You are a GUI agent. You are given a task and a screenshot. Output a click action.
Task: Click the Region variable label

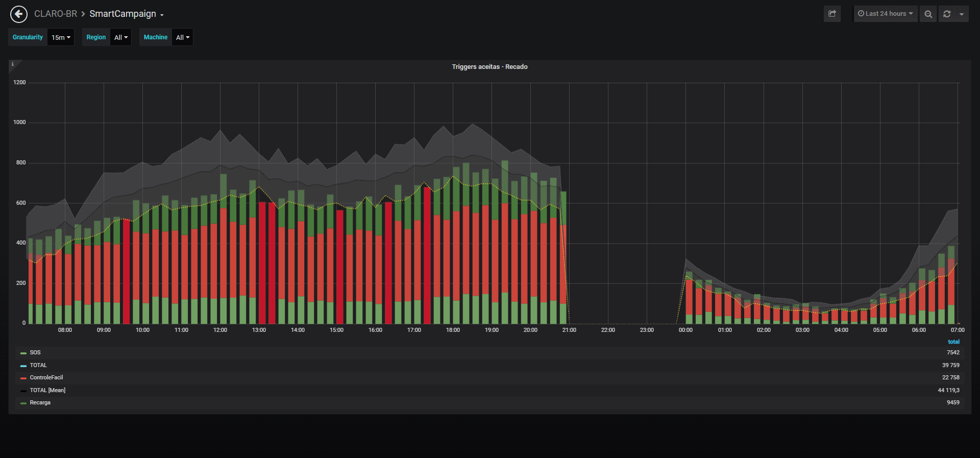(96, 37)
